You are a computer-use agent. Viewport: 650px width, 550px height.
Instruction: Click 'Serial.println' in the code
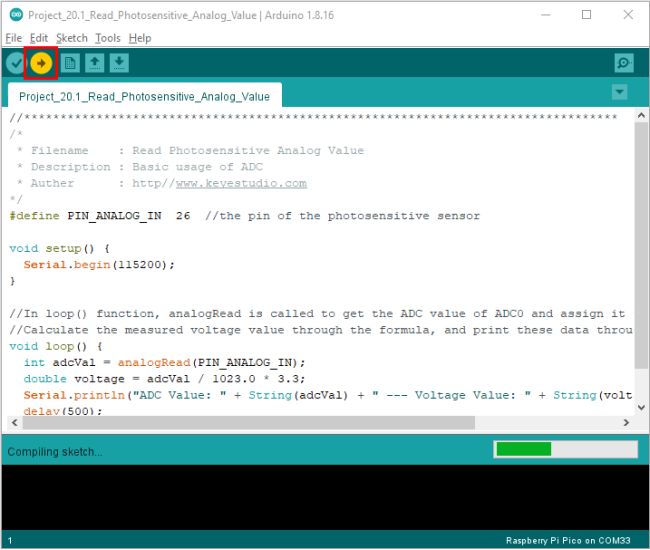coord(74,395)
